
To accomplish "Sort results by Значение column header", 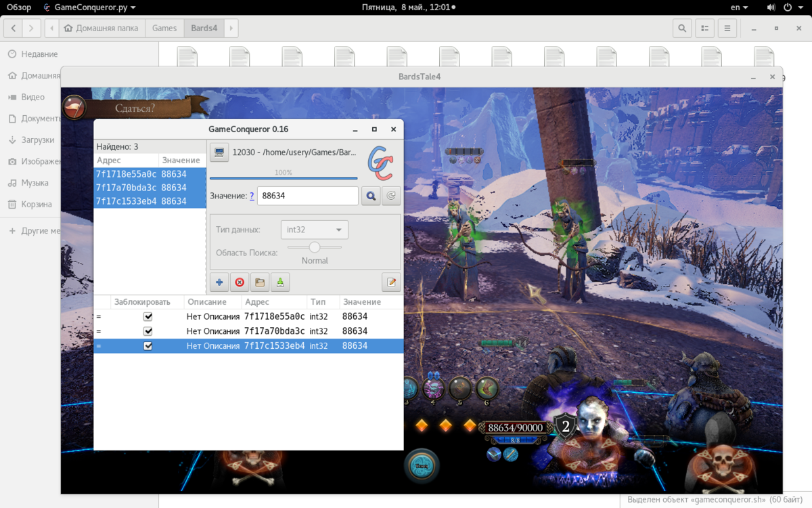I will (182, 161).
